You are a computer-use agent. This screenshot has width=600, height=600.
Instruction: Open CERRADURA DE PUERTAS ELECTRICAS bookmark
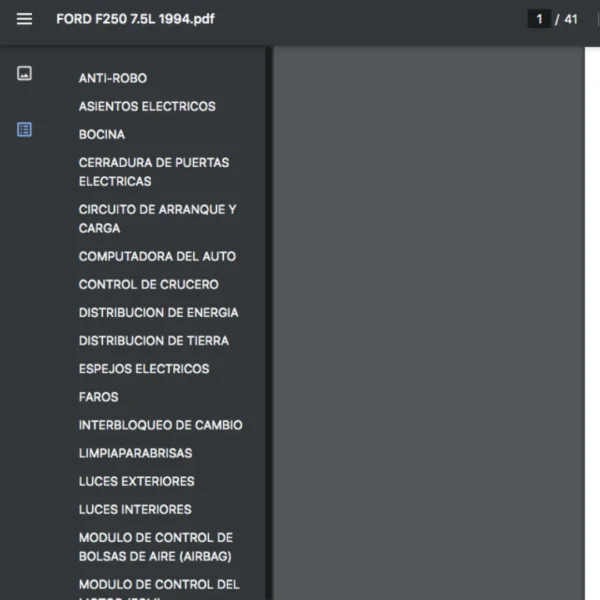[153, 171]
